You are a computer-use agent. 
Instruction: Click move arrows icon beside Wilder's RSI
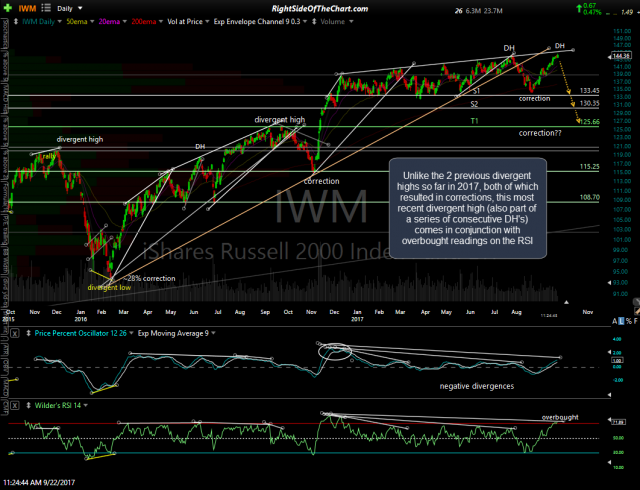[28, 405]
